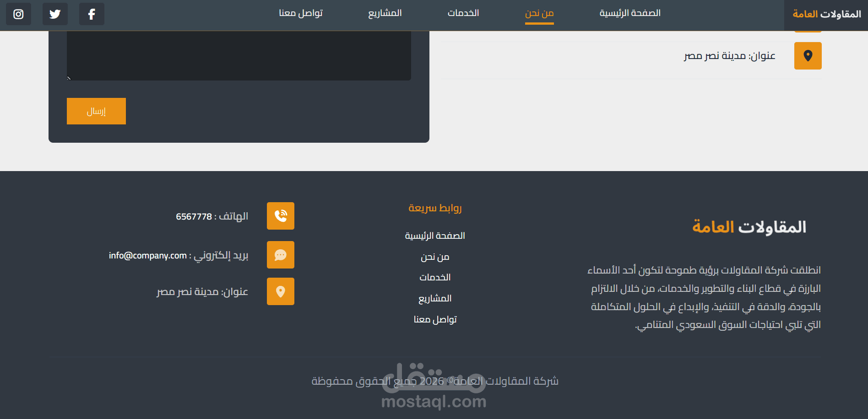
Task: Select من نحن in the top navbar
Action: pos(539,13)
